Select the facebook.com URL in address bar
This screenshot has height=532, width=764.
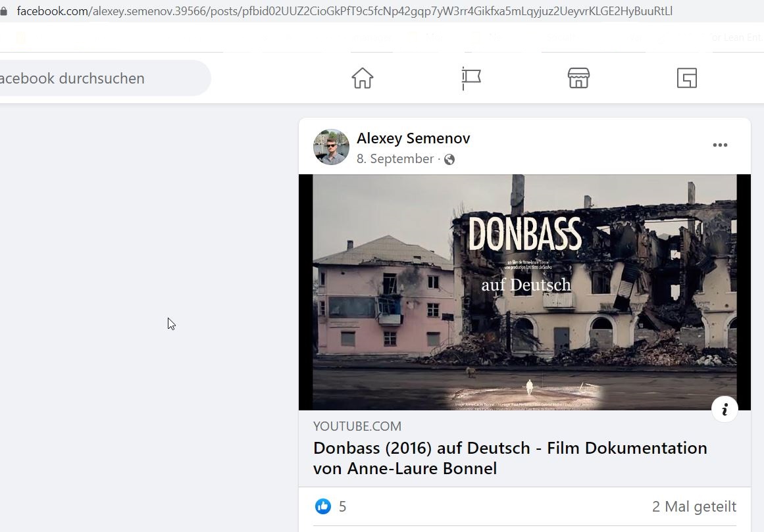[x=344, y=11]
